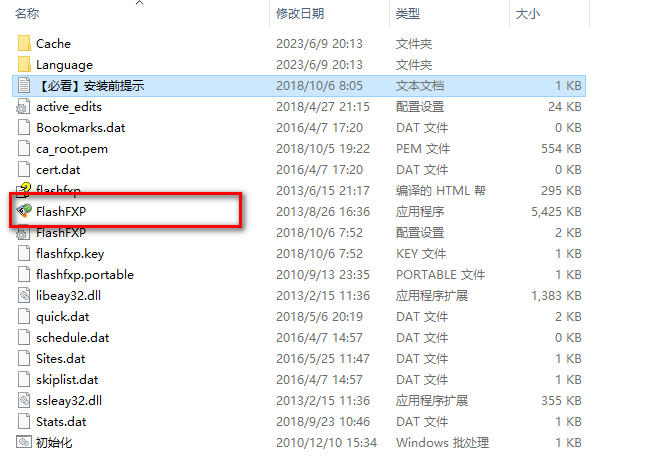The image size is (672, 472).
Task: Select the quick.dat file name
Action: pos(63,317)
